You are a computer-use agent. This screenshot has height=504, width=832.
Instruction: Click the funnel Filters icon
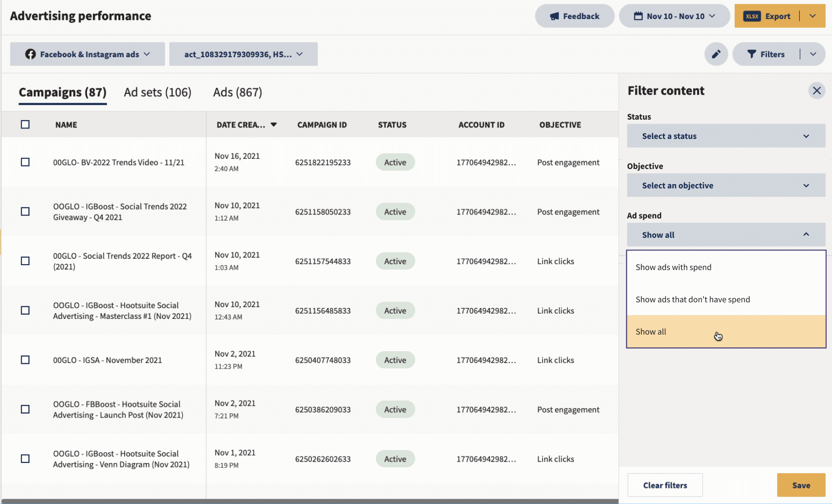pos(752,54)
